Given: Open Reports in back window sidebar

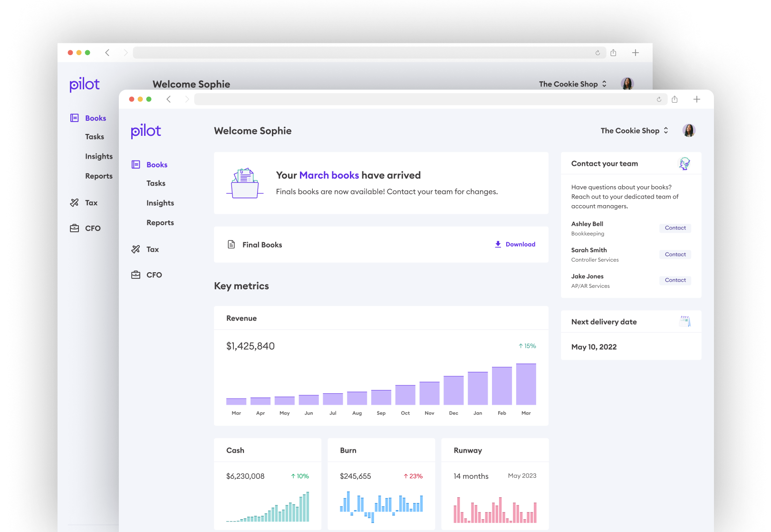Looking at the screenshot, I should click(99, 176).
